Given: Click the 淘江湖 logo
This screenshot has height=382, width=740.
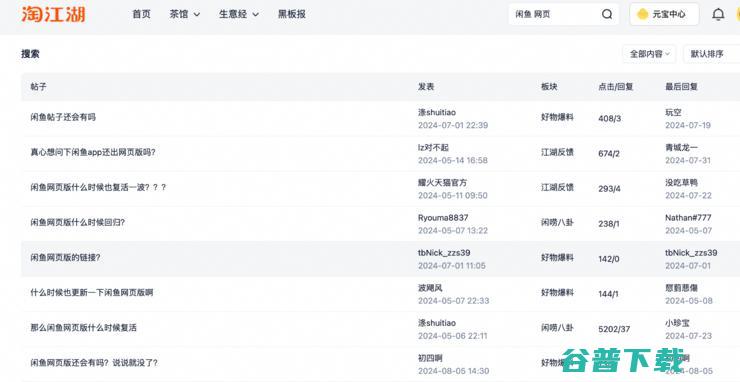Looking at the screenshot, I should click(x=53, y=14).
